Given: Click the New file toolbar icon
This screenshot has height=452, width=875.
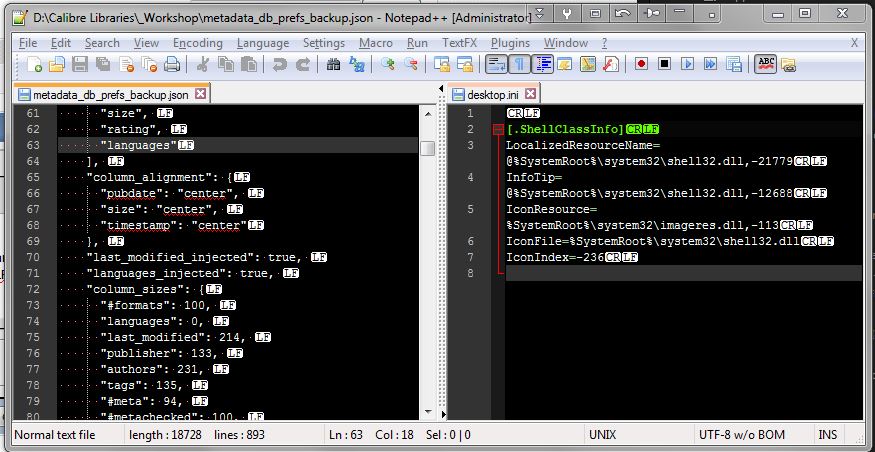Looking at the screenshot, I should [x=34, y=65].
